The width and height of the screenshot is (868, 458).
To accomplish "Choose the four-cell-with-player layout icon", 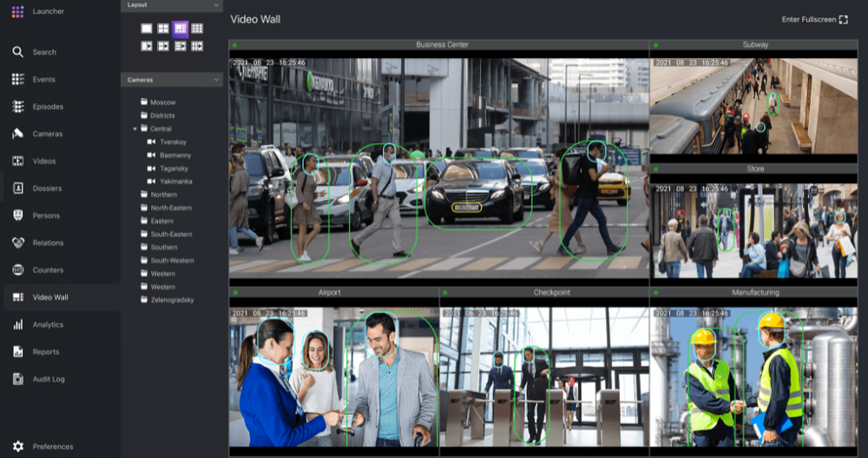I will click(197, 46).
